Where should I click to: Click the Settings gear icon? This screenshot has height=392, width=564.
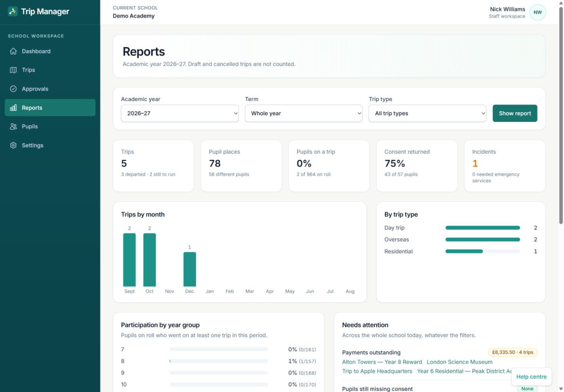tap(13, 145)
